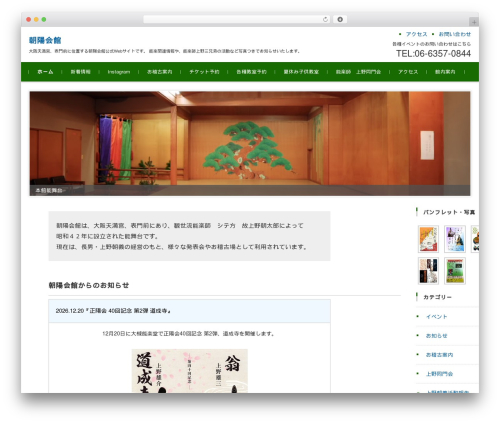Open 館内案内 in the navigation bar
Image resolution: width=500 pixels, height=423 pixels.
(x=445, y=72)
